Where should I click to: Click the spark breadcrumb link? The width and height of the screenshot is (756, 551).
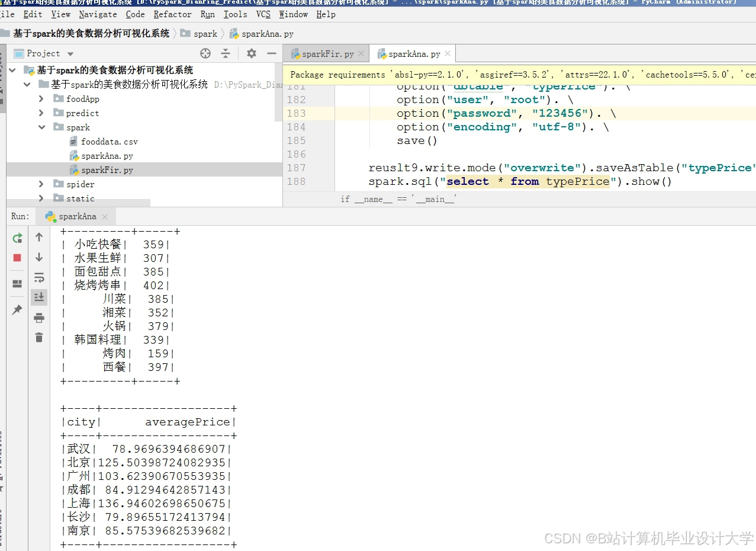[205, 34]
